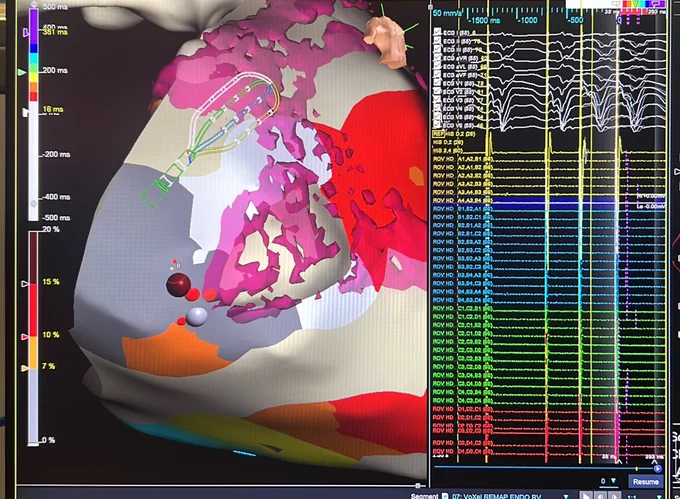Click the large dark red lesion sphere
Viewport: 680px width, 499px height.
pyautogui.click(x=178, y=284)
